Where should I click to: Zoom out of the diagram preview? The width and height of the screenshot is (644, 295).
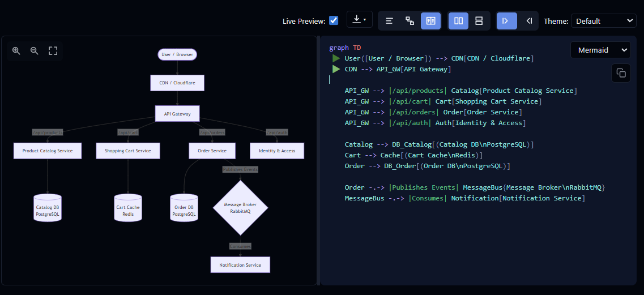35,51
